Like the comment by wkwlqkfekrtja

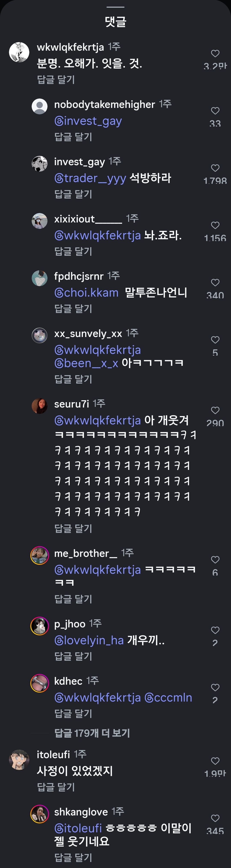click(x=215, y=54)
